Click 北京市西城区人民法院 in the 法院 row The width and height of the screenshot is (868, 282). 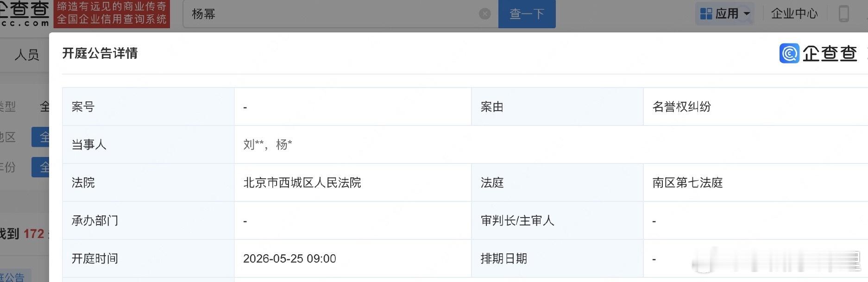click(x=302, y=182)
